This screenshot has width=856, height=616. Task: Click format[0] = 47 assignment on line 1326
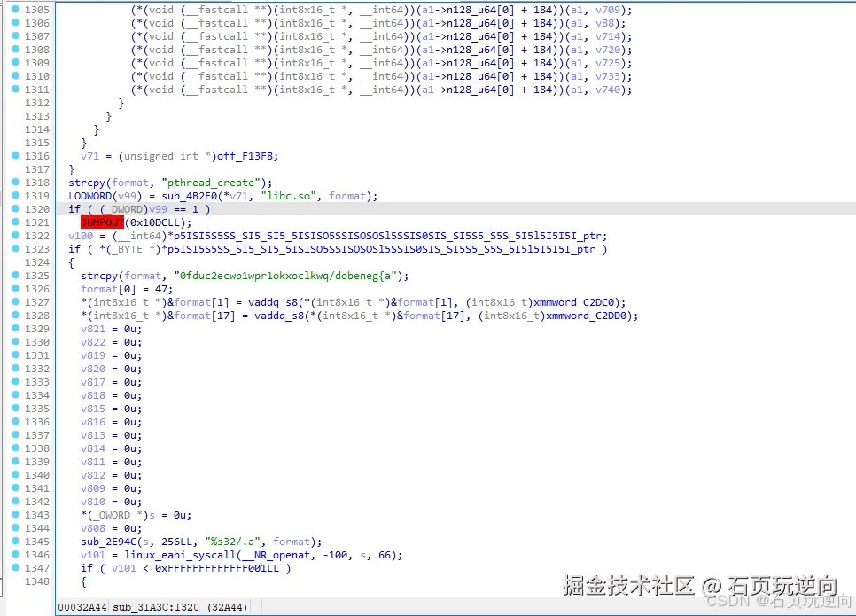127,289
